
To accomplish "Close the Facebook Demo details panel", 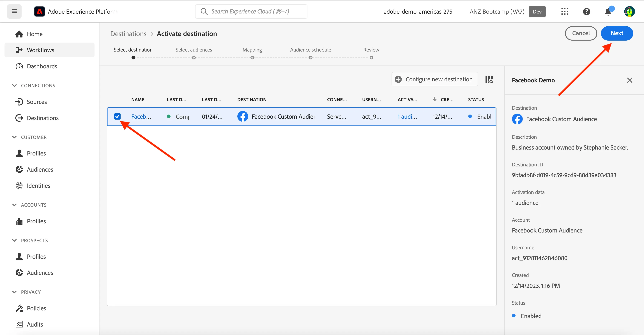I will tap(629, 80).
